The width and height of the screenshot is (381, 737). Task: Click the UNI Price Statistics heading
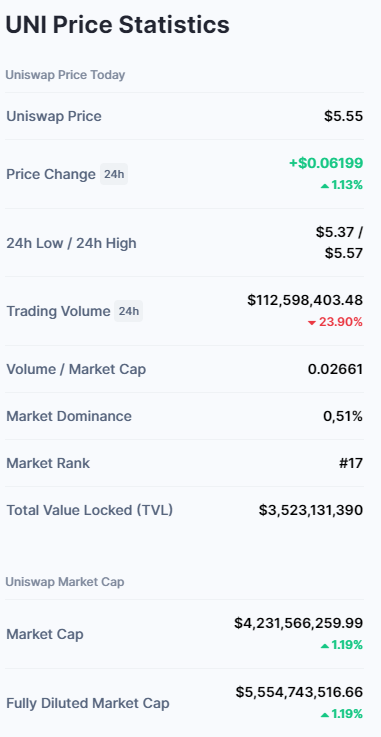(117, 25)
